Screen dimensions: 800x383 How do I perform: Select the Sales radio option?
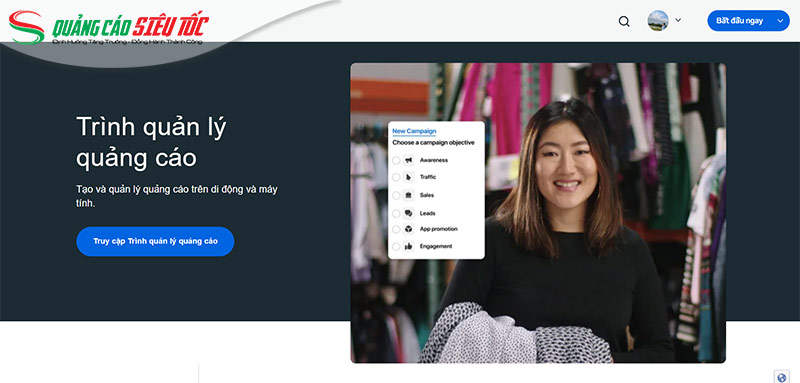(396, 195)
